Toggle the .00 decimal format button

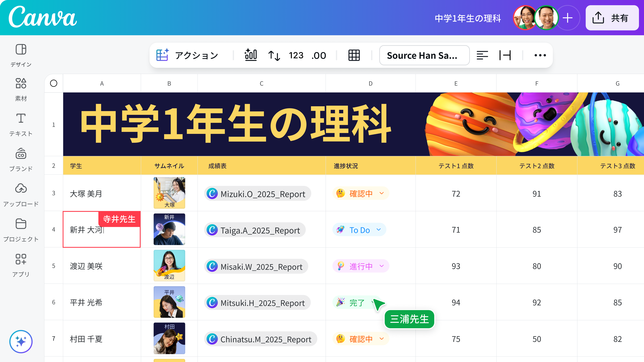(319, 55)
